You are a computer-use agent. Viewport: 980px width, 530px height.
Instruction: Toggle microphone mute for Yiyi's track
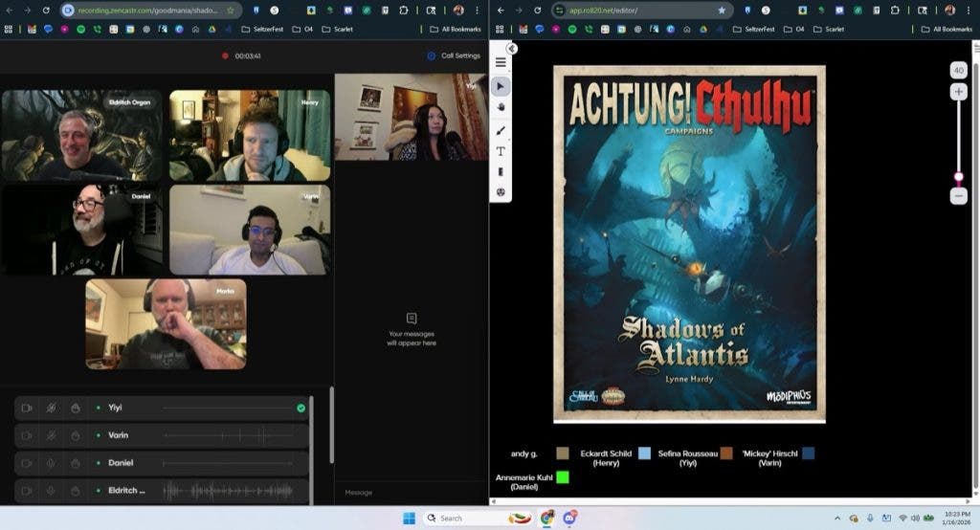pyautogui.click(x=51, y=408)
